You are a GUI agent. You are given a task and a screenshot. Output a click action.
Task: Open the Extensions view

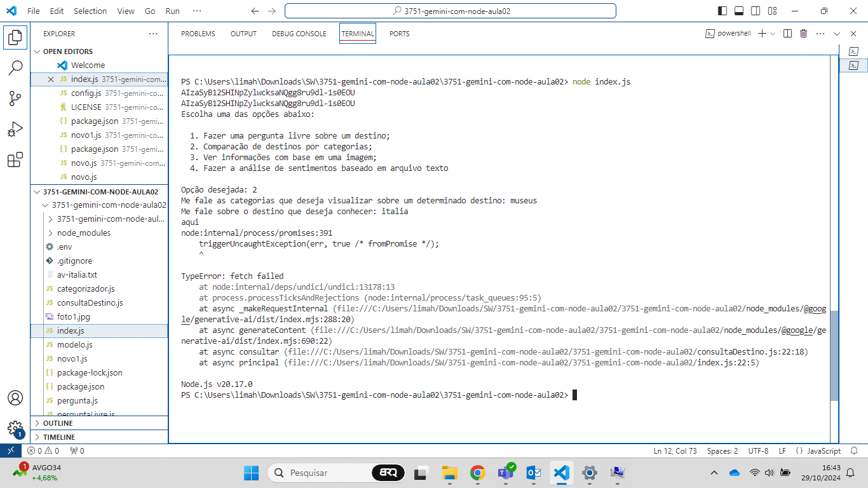(x=15, y=159)
